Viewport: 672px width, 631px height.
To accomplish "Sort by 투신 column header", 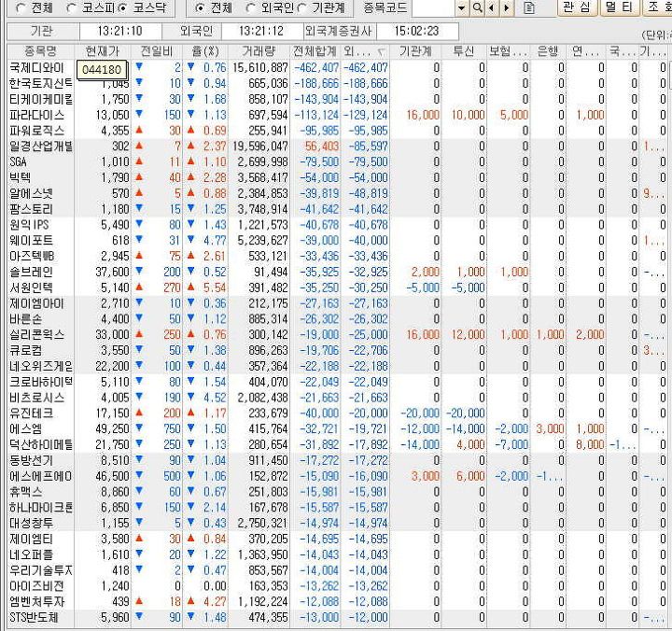I will [x=464, y=51].
